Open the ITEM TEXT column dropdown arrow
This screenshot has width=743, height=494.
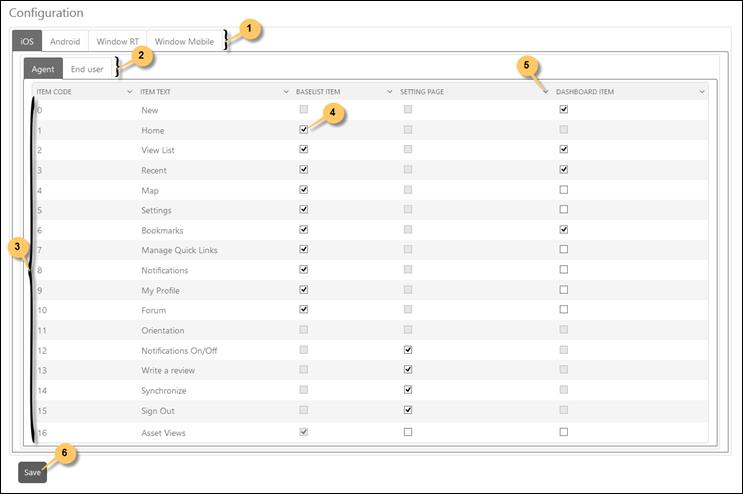point(286,92)
